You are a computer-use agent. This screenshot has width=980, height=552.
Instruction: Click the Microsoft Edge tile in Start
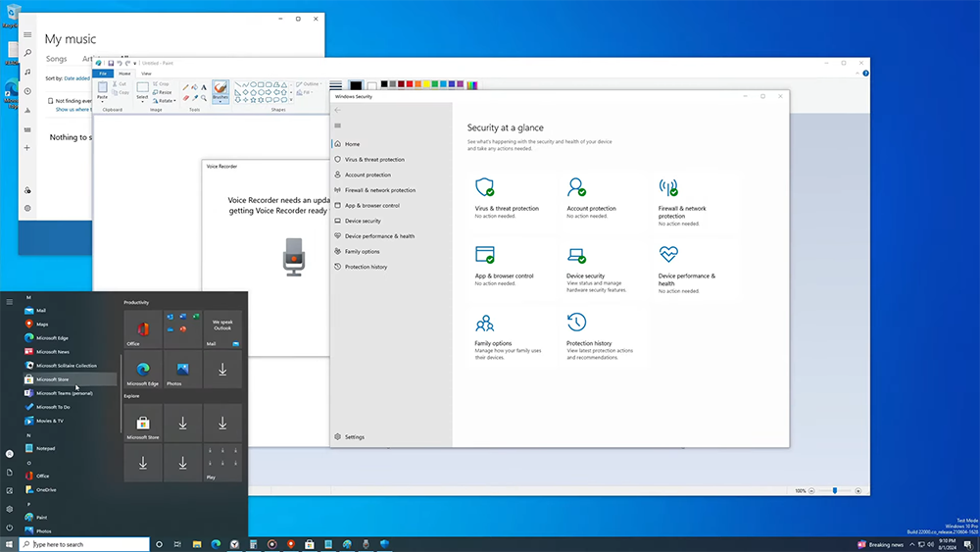pyautogui.click(x=143, y=370)
